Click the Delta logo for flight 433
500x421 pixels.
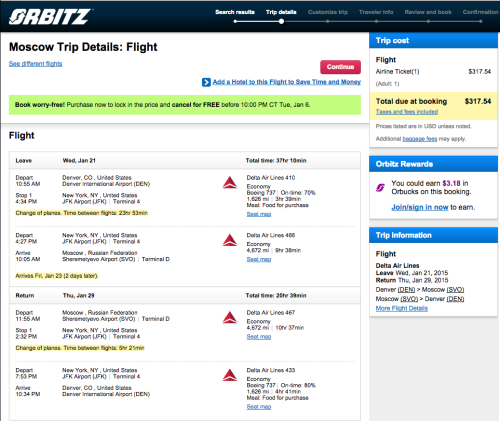click(230, 375)
